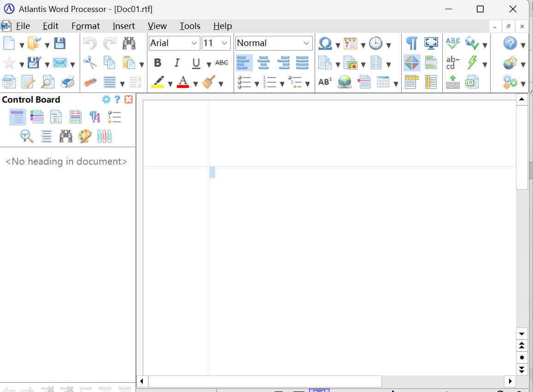Select the Cut (scissors) tool
The width and height of the screenshot is (533, 392).
coord(90,63)
